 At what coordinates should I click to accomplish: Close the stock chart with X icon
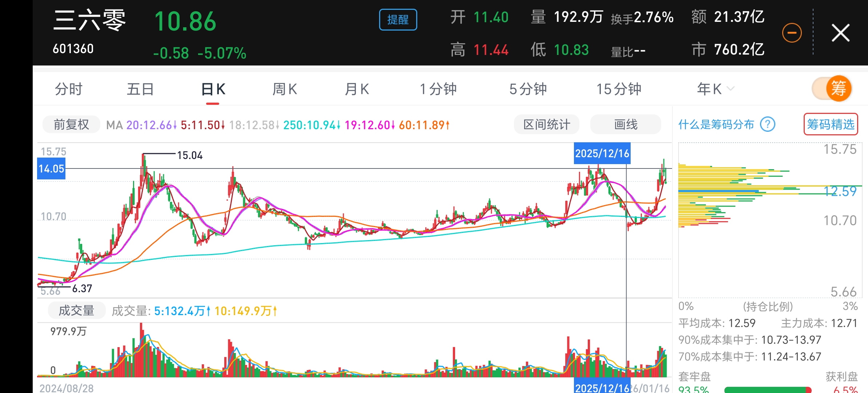click(840, 33)
